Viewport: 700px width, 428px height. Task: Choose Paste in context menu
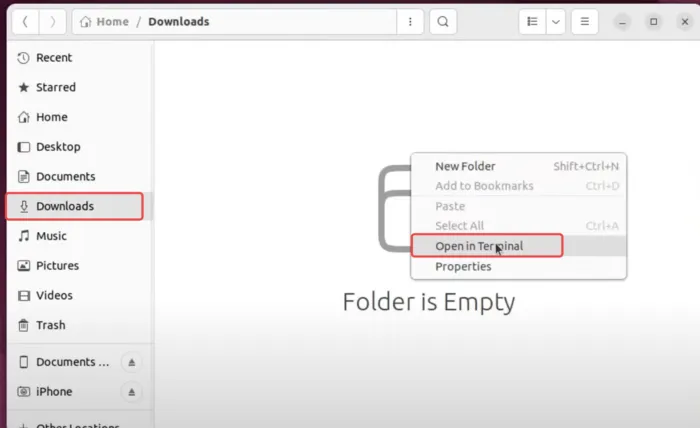pos(518,206)
